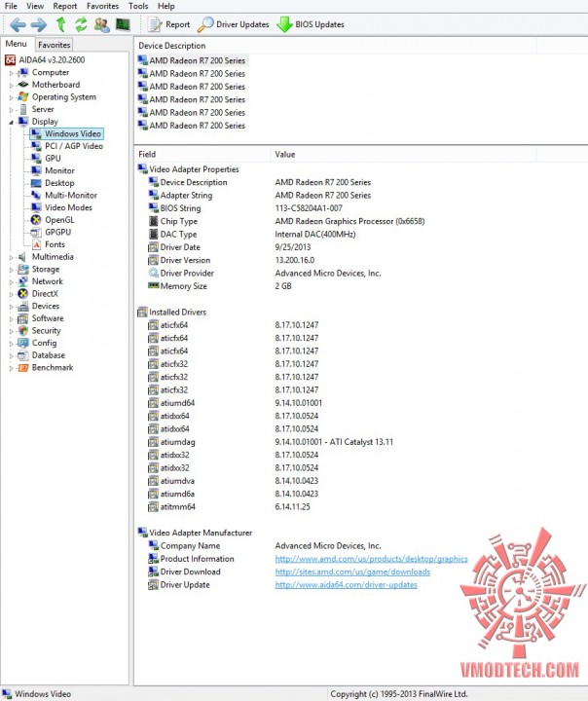
Task: Expand the Server tree node
Action: pyautogui.click(x=12, y=109)
